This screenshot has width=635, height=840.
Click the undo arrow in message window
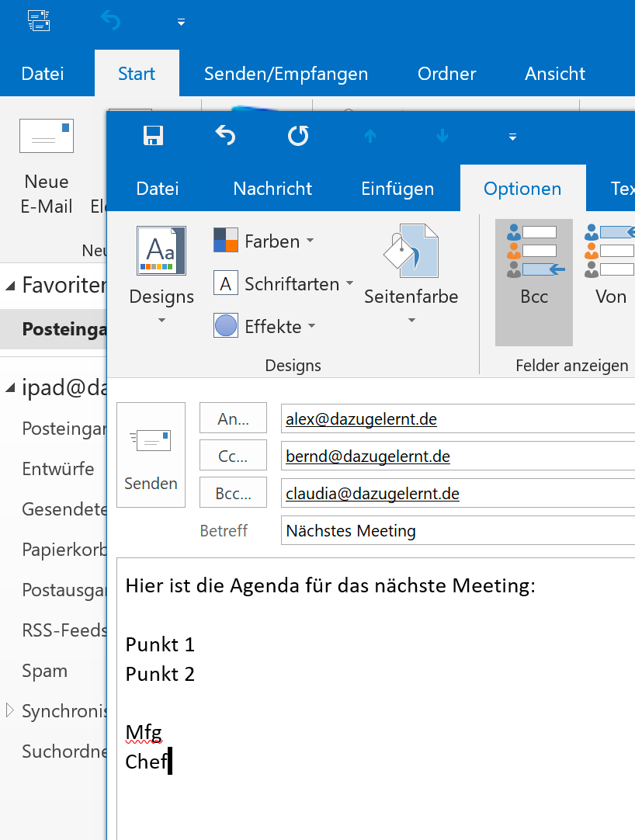[x=225, y=136]
